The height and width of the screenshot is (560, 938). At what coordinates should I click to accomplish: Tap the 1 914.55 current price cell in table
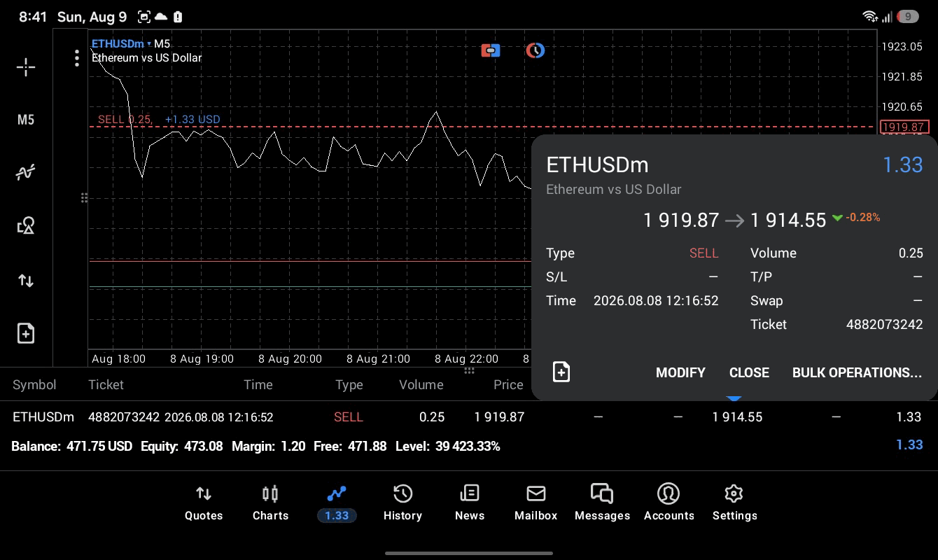point(737,417)
